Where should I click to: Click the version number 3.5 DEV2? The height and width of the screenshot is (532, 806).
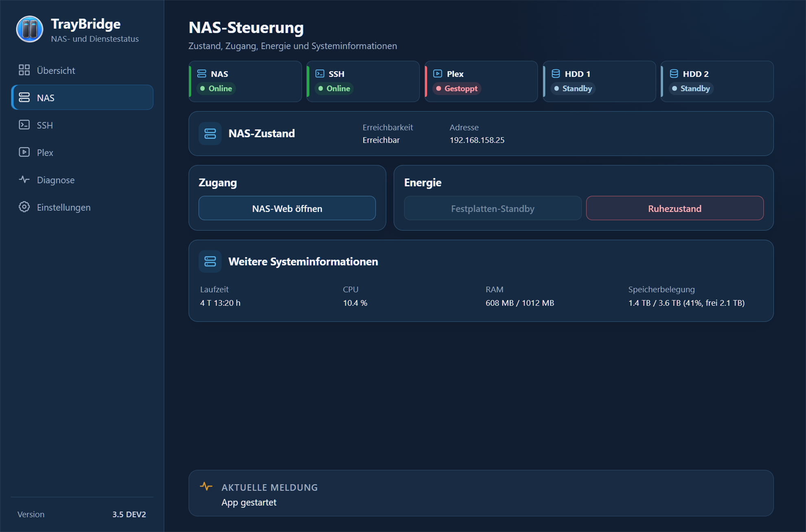[x=129, y=514]
